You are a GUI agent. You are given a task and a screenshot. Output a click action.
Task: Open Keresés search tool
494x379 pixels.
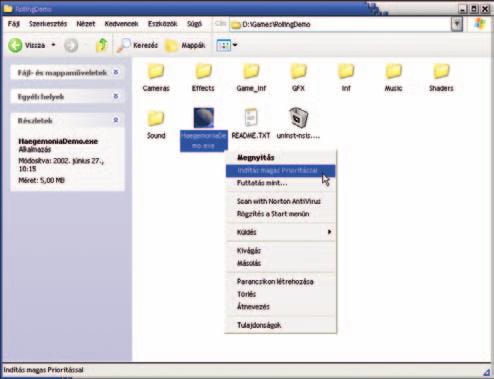[x=137, y=45]
